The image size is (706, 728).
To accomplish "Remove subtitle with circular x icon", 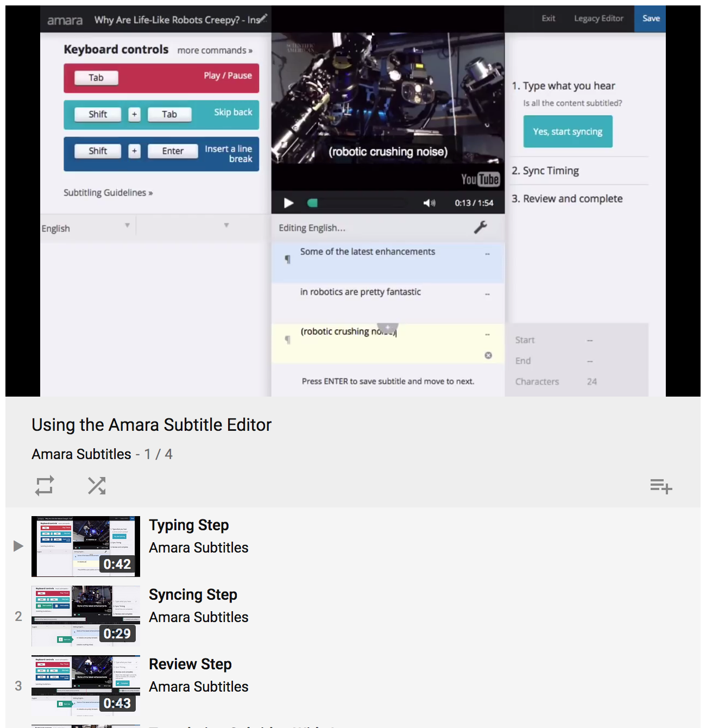I will pyautogui.click(x=488, y=355).
